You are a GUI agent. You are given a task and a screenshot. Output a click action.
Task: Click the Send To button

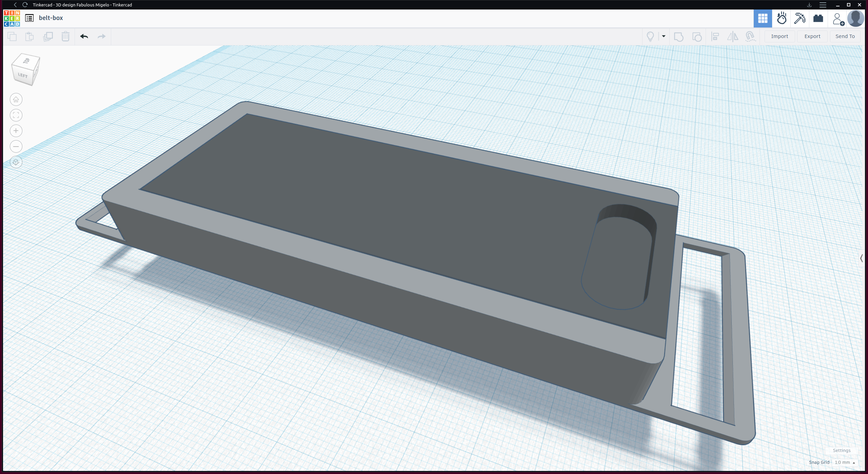[845, 36]
